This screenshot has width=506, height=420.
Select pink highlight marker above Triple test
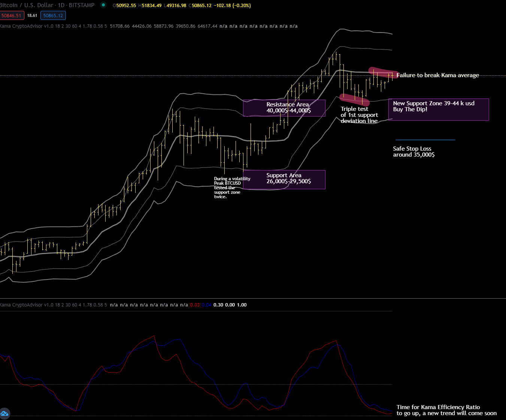pos(354,99)
